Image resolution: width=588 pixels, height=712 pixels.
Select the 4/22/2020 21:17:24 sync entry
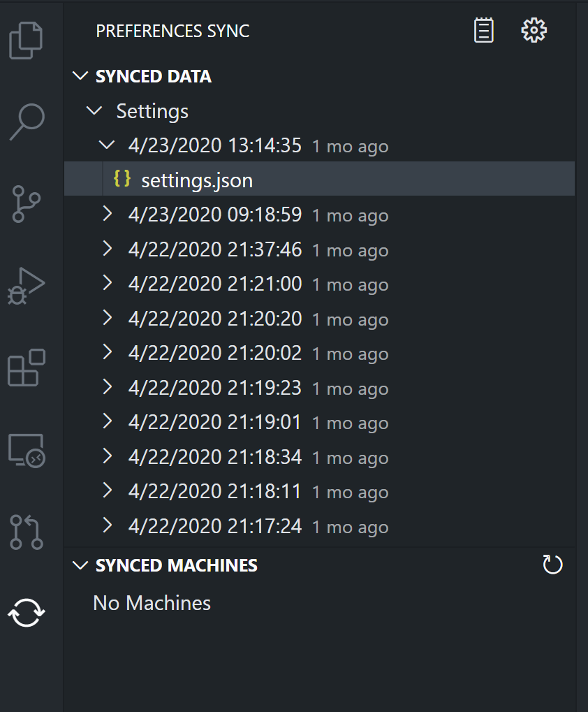tap(214, 526)
